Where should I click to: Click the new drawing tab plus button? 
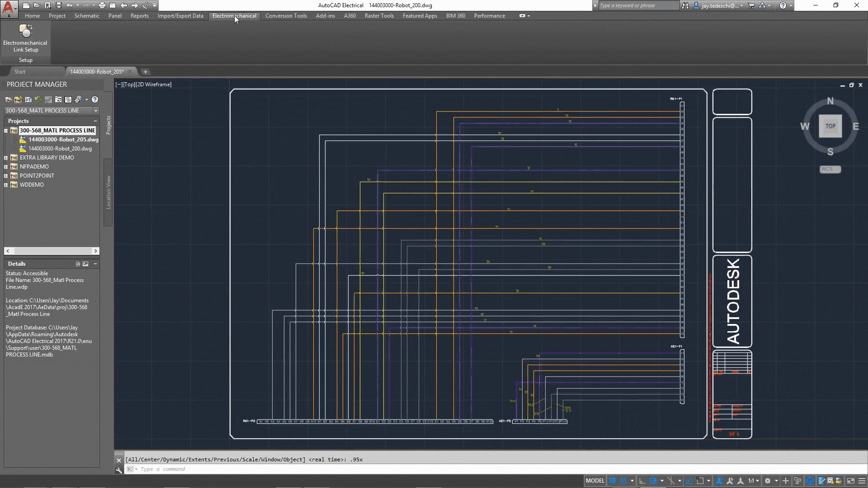pos(145,72)
